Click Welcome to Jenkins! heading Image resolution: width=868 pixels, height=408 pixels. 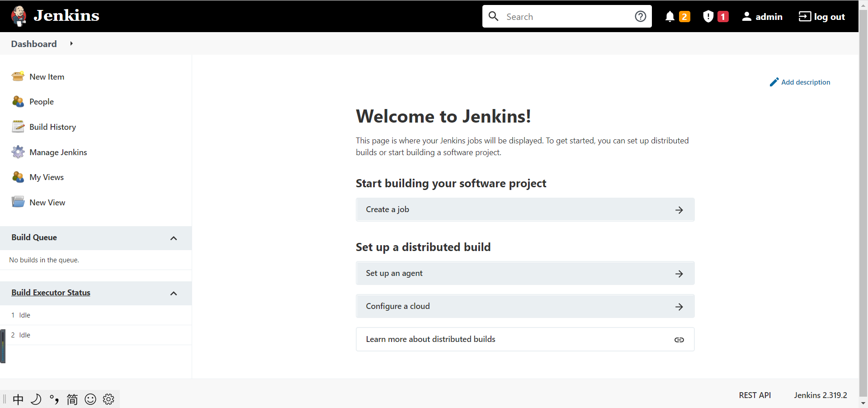click(x=443, y=116)
